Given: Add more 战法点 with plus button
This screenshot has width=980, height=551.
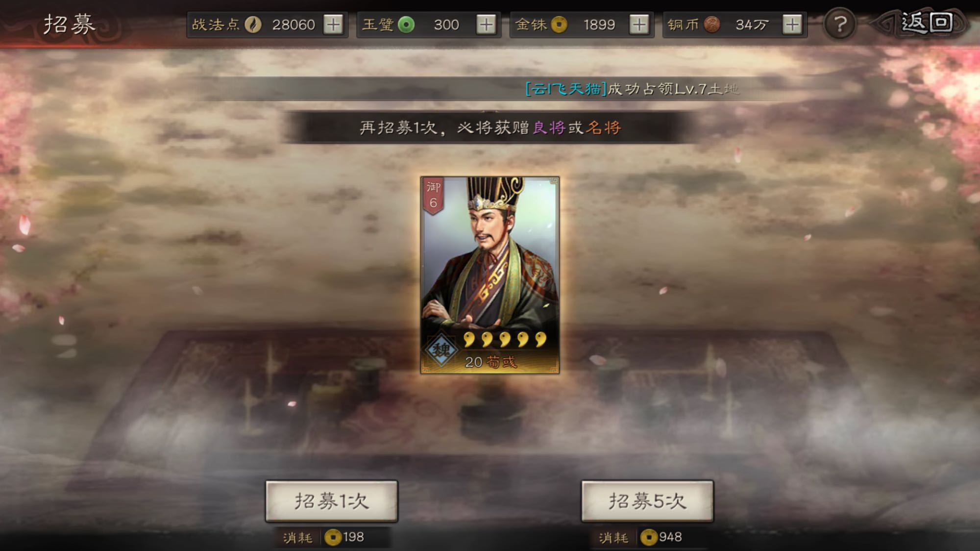Looking at the screenshot, I should point(333,25).
